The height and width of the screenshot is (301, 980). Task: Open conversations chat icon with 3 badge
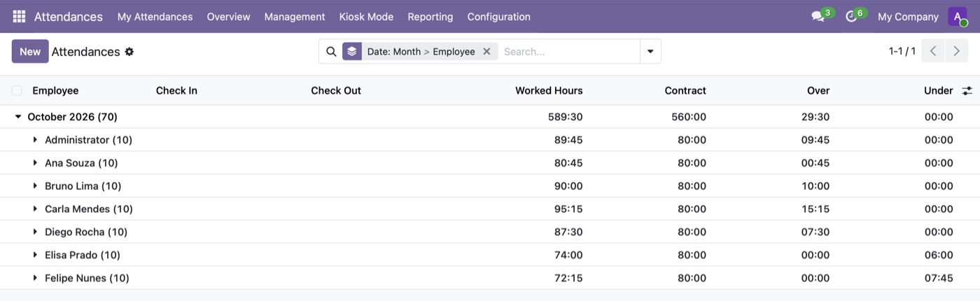point(818,16)
